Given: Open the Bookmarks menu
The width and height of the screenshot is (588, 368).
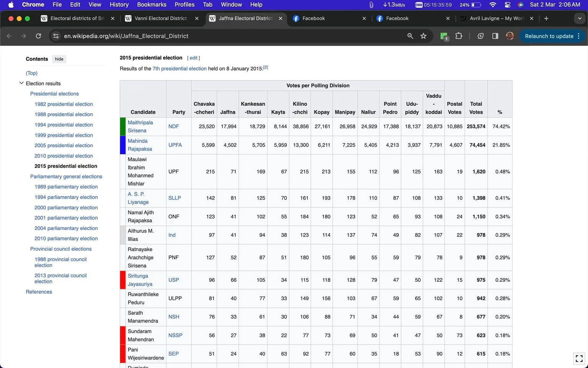Looking at the screenshot, I should 152,5.
